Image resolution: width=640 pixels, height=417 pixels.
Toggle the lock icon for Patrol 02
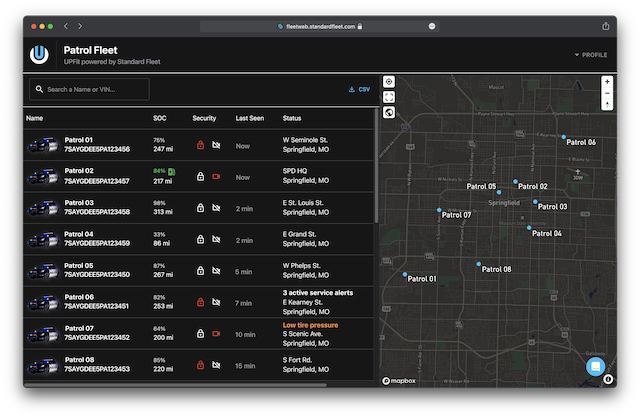point(200,176)
